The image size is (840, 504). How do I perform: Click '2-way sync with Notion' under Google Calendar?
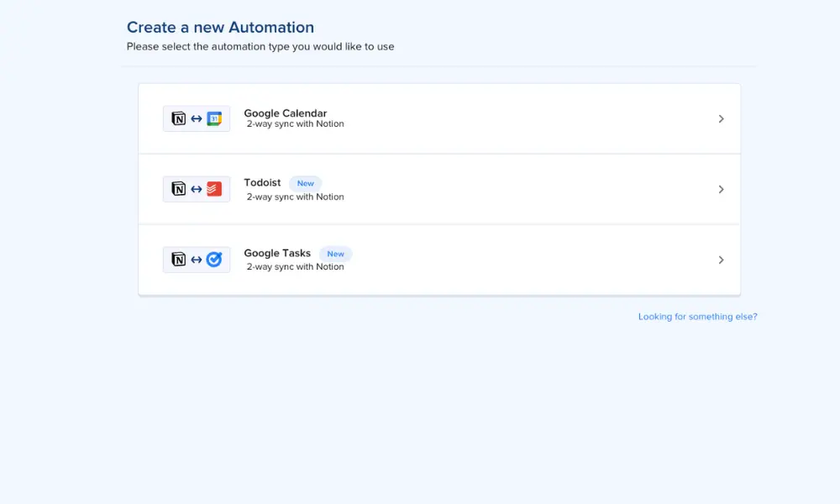[295, 123]
